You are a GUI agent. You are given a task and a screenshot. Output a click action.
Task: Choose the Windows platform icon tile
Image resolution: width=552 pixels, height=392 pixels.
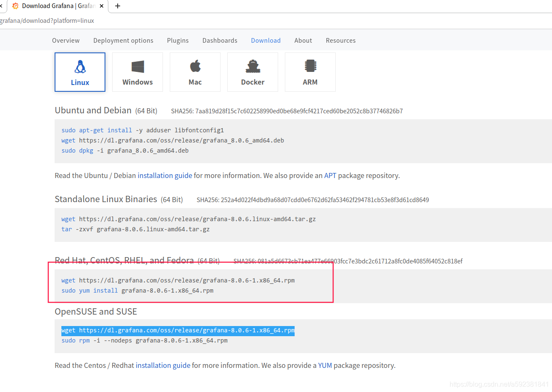pyautogui.click(x=138, y=72)
